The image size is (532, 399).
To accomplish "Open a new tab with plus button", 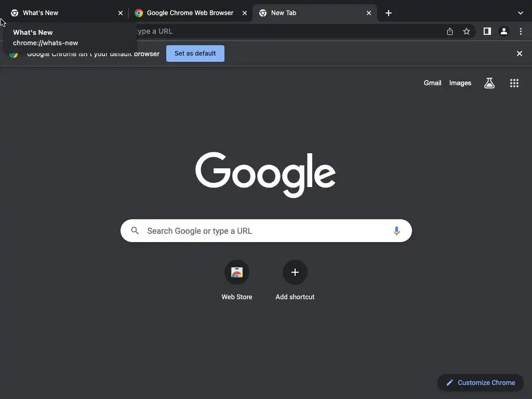I will coord(389,13).
